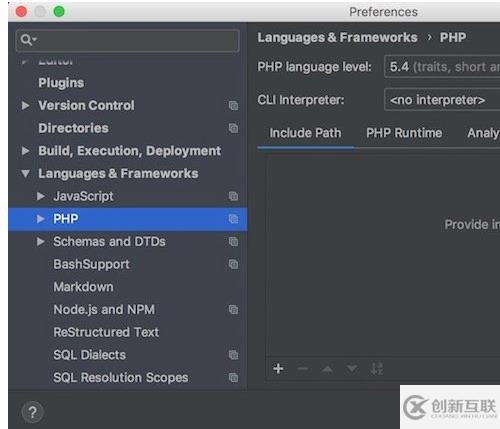Click the search magnifier icon
The image size is (500, 429).
point(27,40)
